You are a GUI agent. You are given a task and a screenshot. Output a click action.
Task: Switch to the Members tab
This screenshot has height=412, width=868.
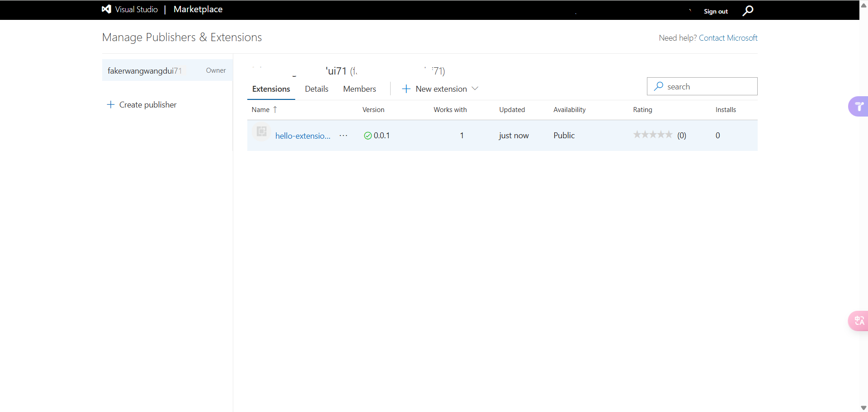point(359,89)
